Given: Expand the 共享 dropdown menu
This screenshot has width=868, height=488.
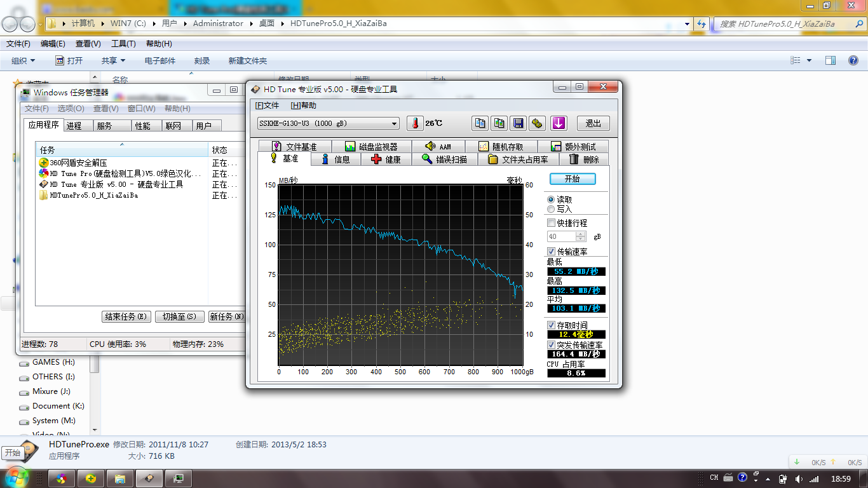Looking at the screenshot, I should tap(114, 60).
